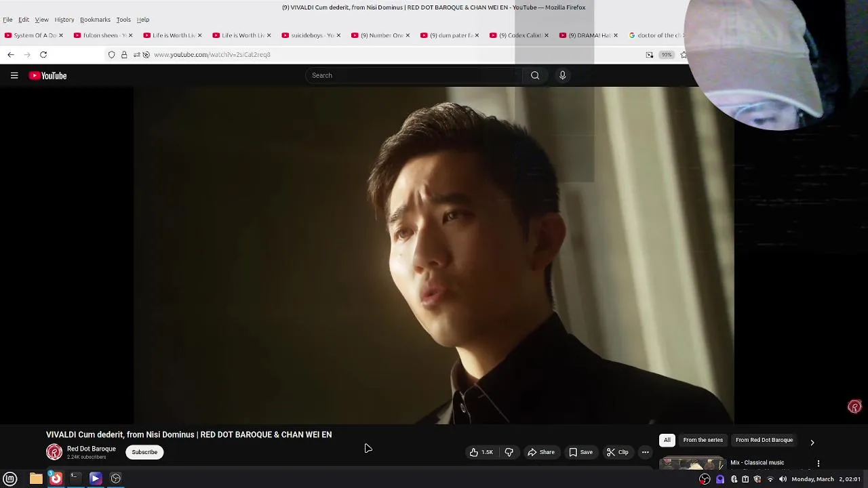Reload the page with refresh icon
Image resolution: width=868 pixels, height=488 pixels.
(43, 54)
